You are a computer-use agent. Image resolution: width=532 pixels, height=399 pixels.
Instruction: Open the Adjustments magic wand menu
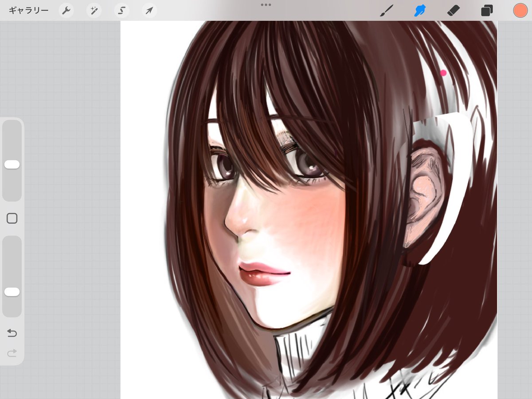[x=94, y=11]
